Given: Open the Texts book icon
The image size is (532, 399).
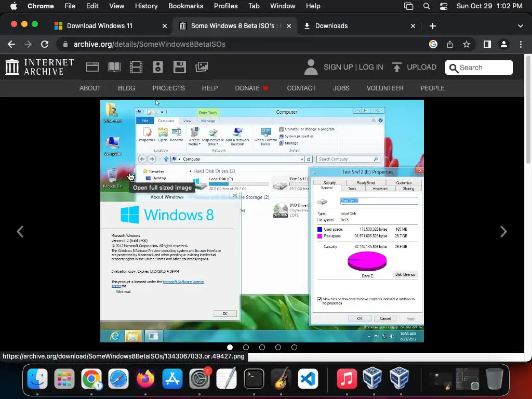Looking at the screenshot, I should [114, 67].
